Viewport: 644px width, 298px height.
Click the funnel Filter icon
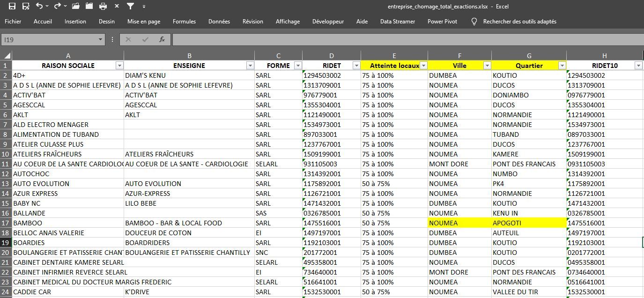131,7
